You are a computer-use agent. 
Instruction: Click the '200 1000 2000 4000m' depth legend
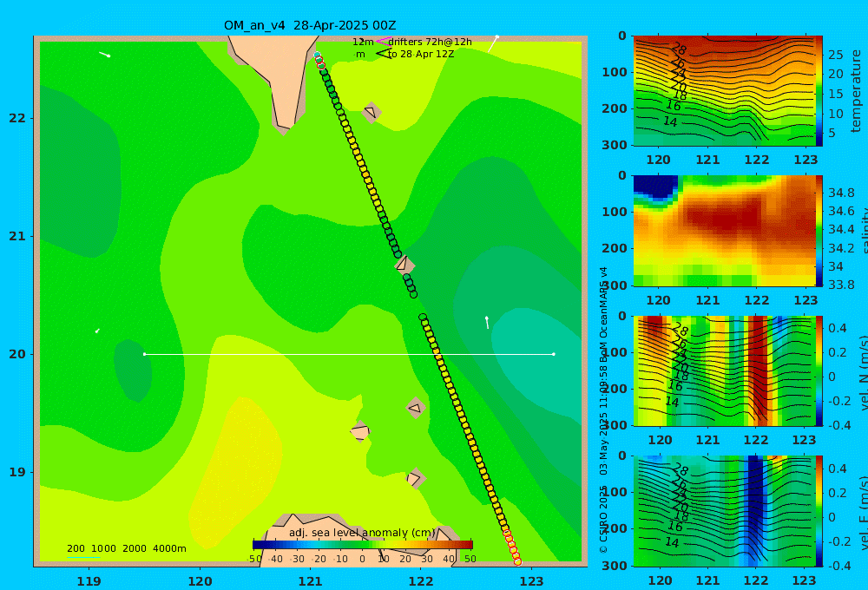(x=127, y=548)
